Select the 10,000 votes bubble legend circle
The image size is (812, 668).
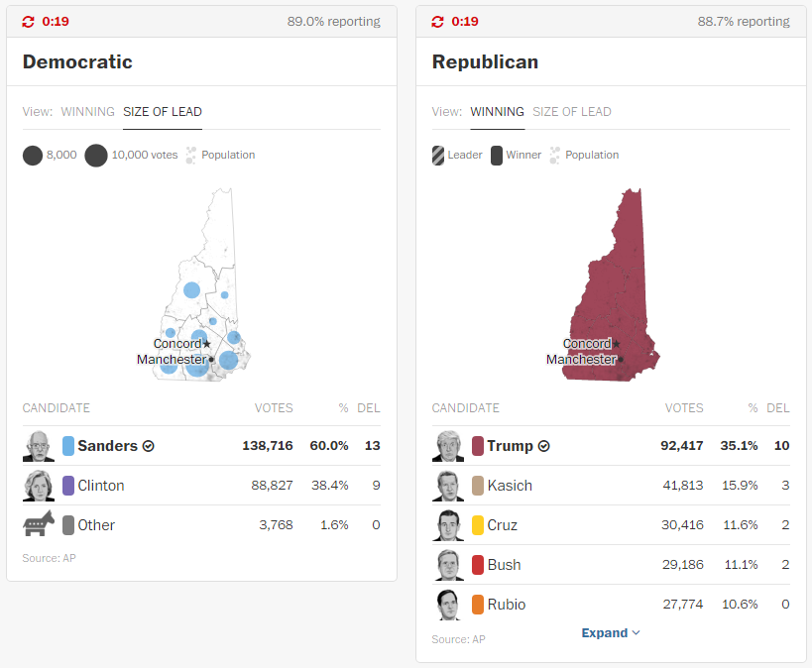point(95,155)
